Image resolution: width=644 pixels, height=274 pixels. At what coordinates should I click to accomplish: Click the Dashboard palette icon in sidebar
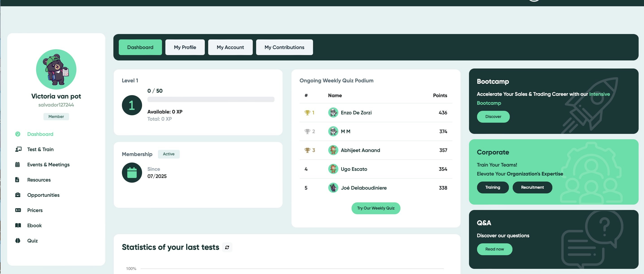tap(18, 134)
